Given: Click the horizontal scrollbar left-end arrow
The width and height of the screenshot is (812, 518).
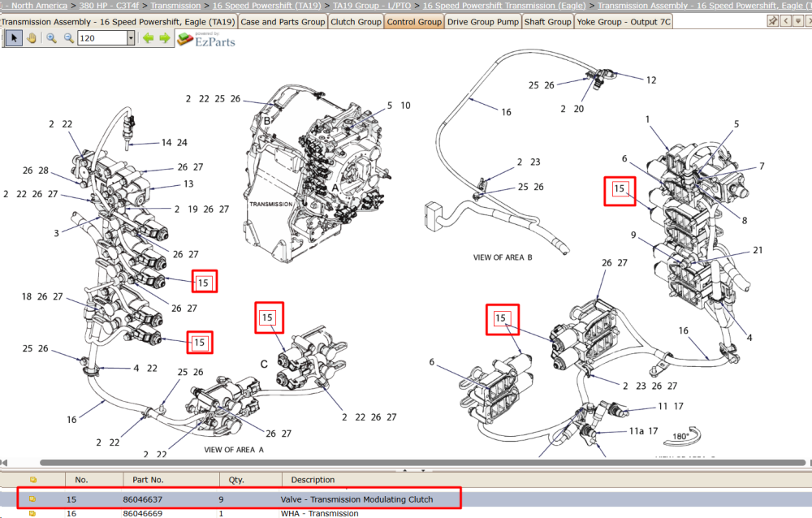Looking at the screenshot, I should (3, 463).
